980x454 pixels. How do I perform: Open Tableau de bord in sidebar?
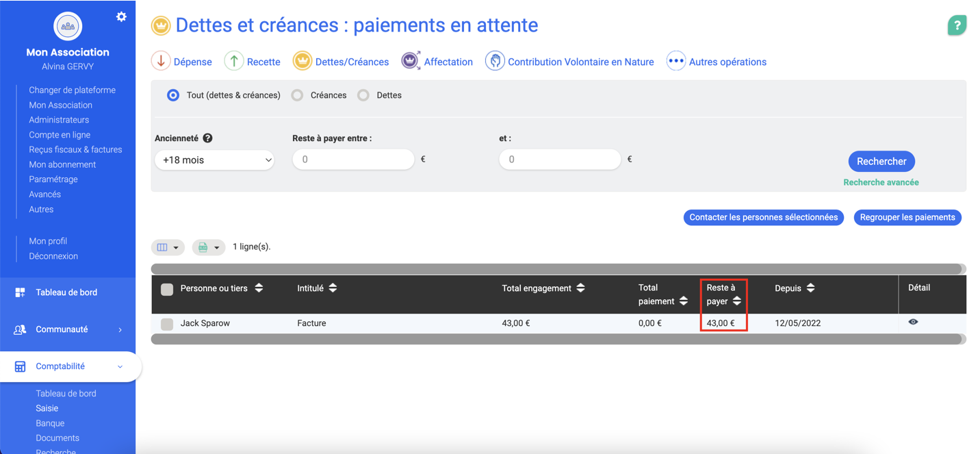66,292
